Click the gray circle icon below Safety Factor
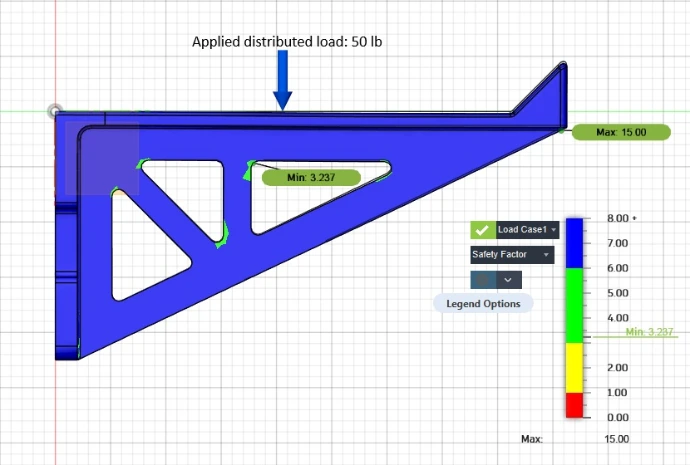This screenshot has width=690, height=465. click(482, 280)
